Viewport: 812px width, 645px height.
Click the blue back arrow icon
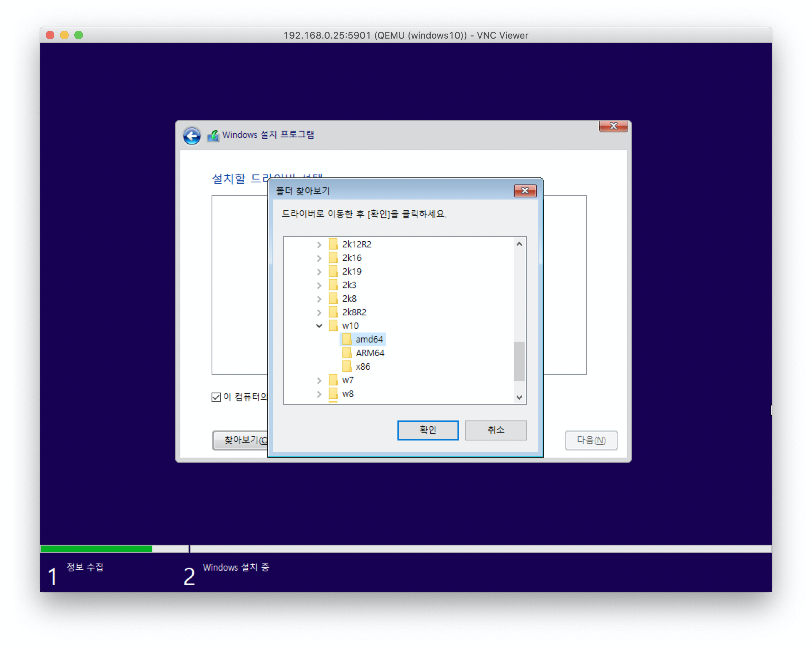pyautogui.click(x=192, y=136)
